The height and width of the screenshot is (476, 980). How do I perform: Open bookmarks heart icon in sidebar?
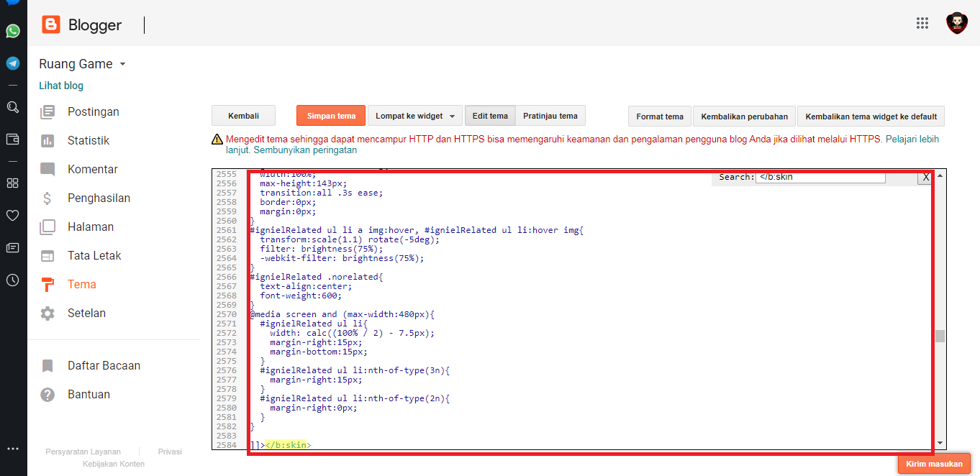tap(12, 215)
